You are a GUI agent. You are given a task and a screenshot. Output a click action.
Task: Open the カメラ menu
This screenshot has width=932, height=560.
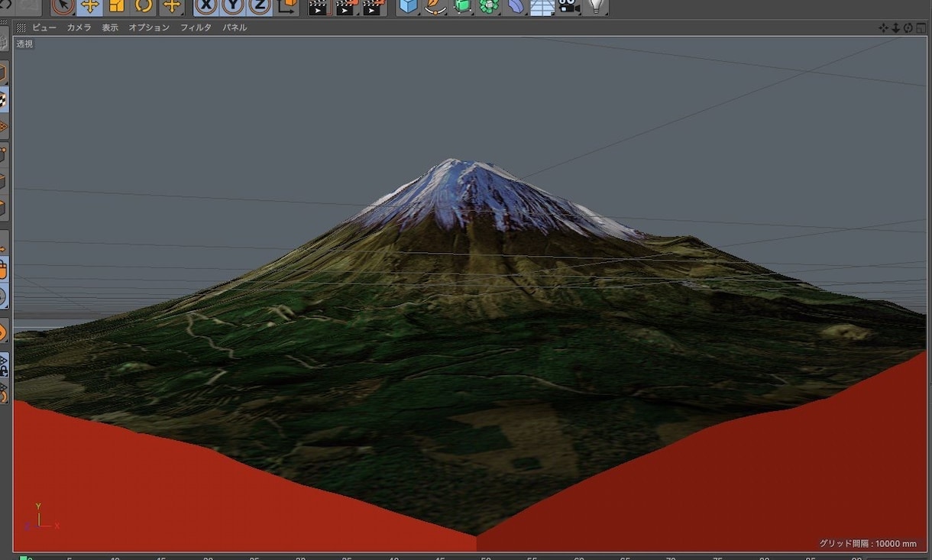point(79,28)
